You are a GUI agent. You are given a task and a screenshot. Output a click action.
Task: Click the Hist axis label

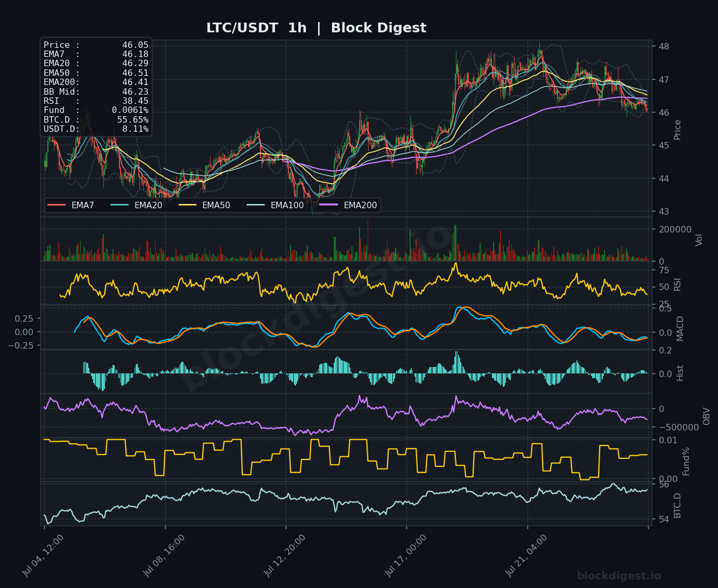(x=680, y=373)
